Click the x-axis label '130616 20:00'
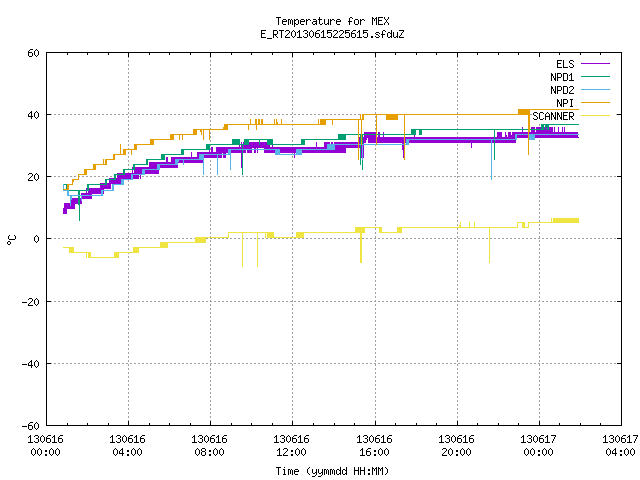Screen dimensions: 640x480 456,446
